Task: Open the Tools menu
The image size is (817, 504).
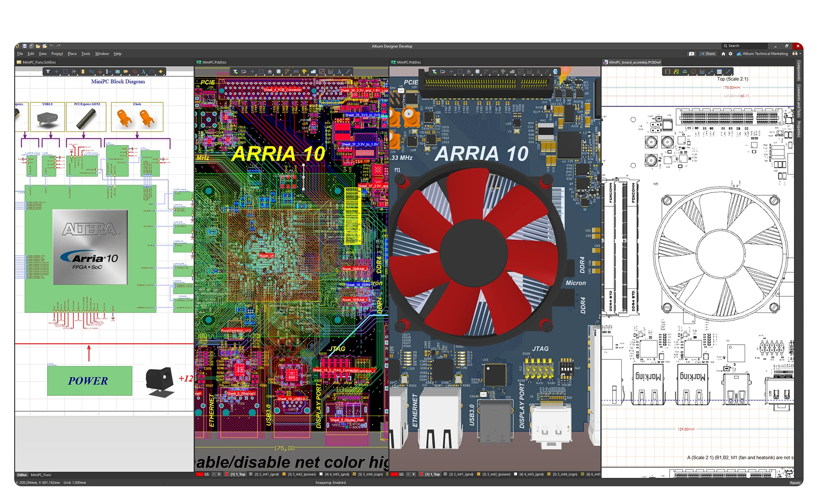Action: coord(86,54)
